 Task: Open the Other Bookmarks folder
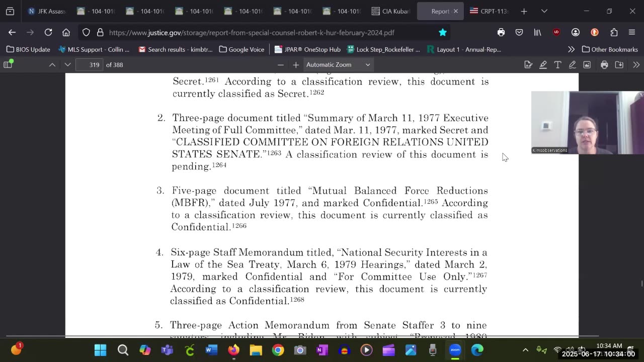point(610,49)
